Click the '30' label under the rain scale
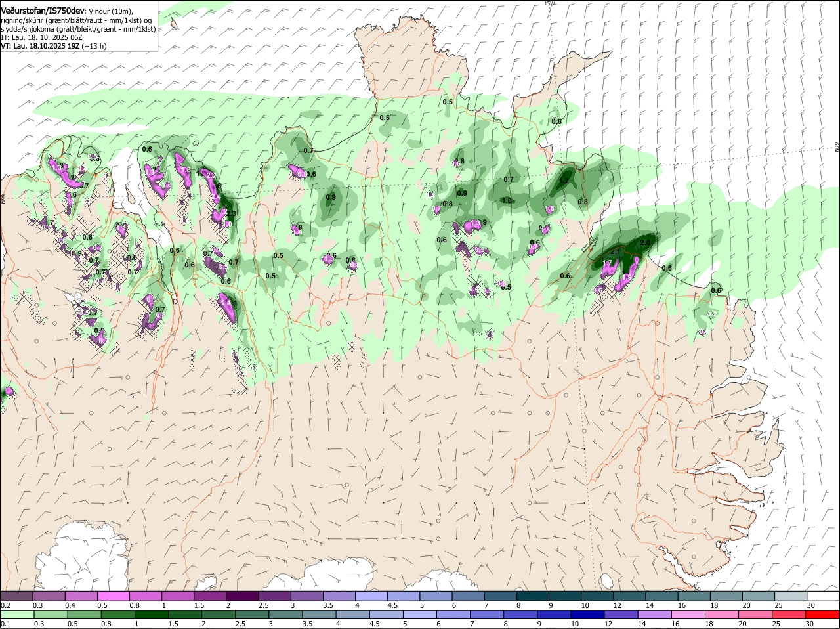This screenshot has height=629, width=840. pyautogui.click(x=810, y=623)
